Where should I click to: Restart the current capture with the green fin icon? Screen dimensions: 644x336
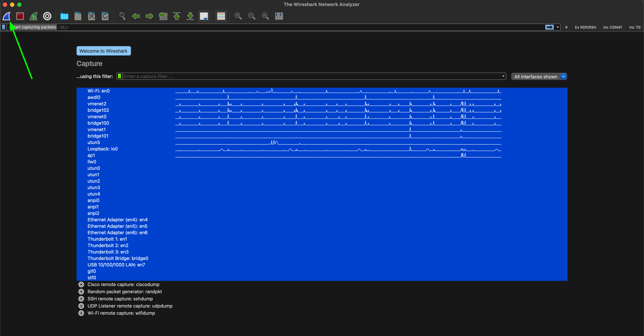pos(33,16)
